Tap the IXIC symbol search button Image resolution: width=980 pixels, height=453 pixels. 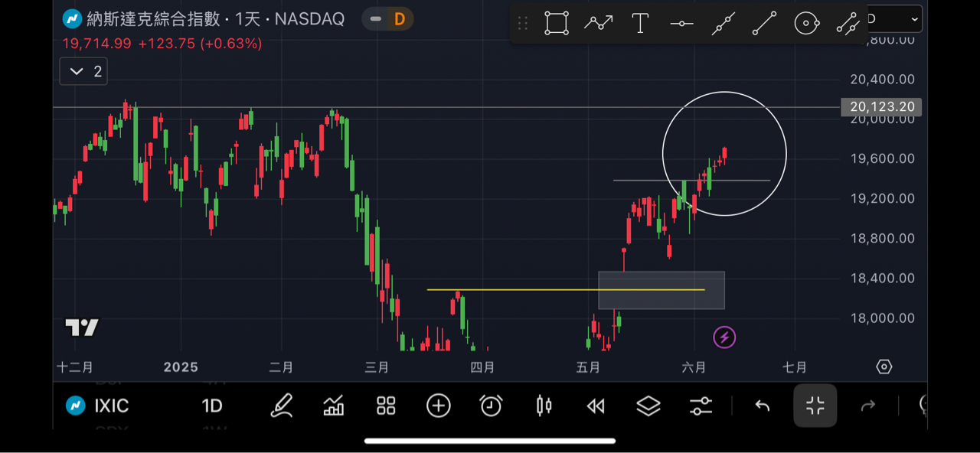tap(97, 406)
